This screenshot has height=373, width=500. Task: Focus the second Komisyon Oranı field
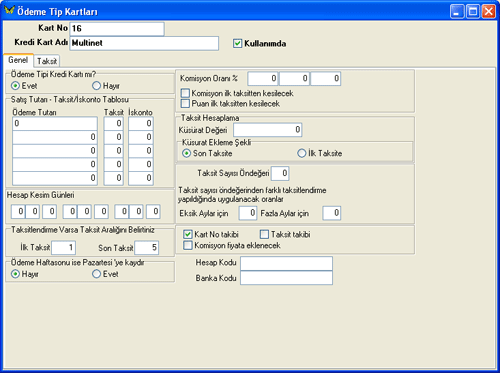click(x=294, y=79)
